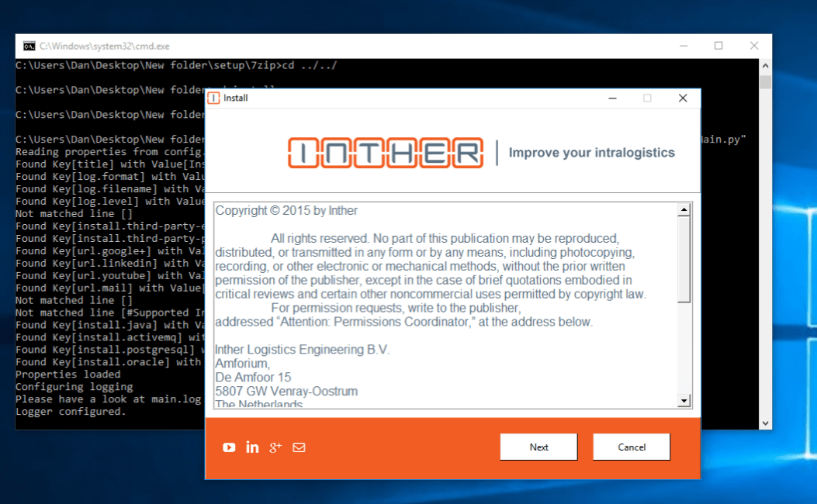Click the 'Amforium,' address line
Image resolution: width=817 pixels, height=504 pixels.
pyautogui.click(x=242, y=364)
